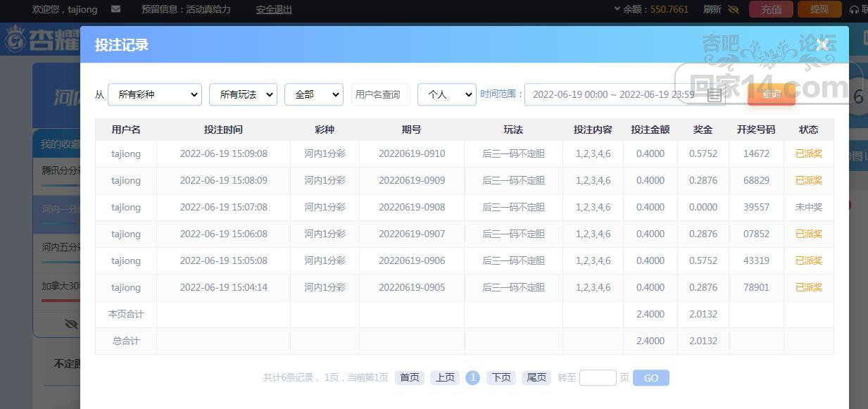Click the 安全退出 logout link
Viewport: 868px width, 409px height.
tap(274, 10)
